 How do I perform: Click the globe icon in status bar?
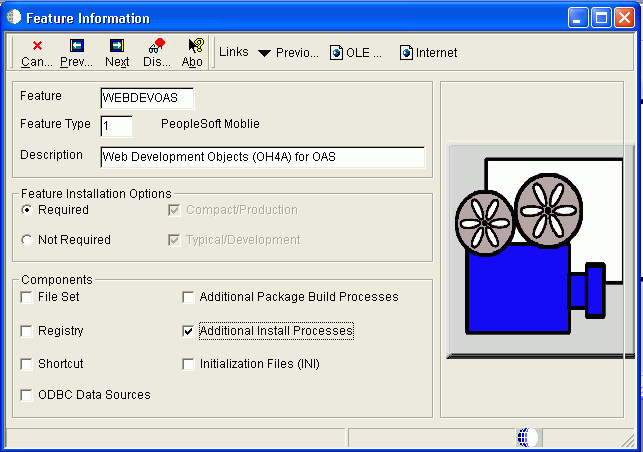coord(527,437)
